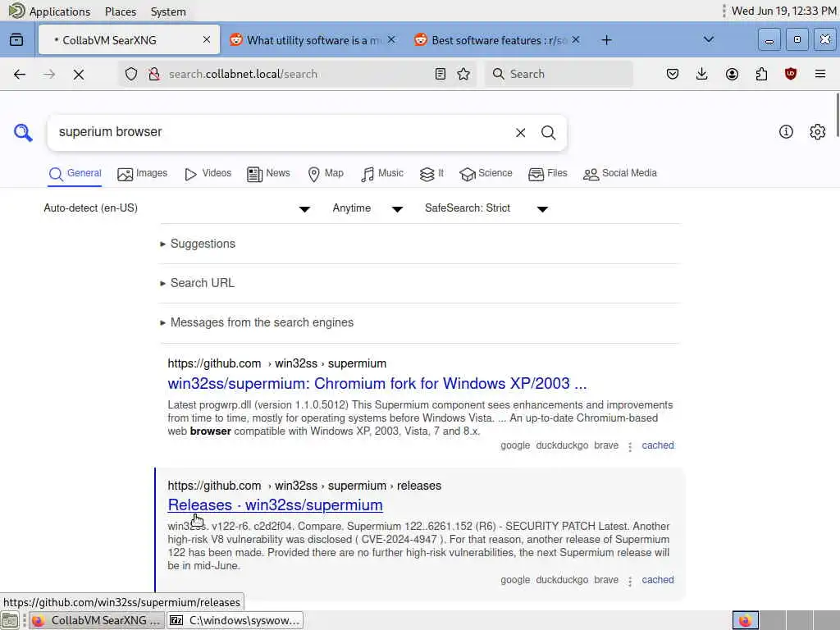Open Releases · win32ss/supermium link
The height and width of the screenshot is (630, 840).
click(x=276, y=505)
